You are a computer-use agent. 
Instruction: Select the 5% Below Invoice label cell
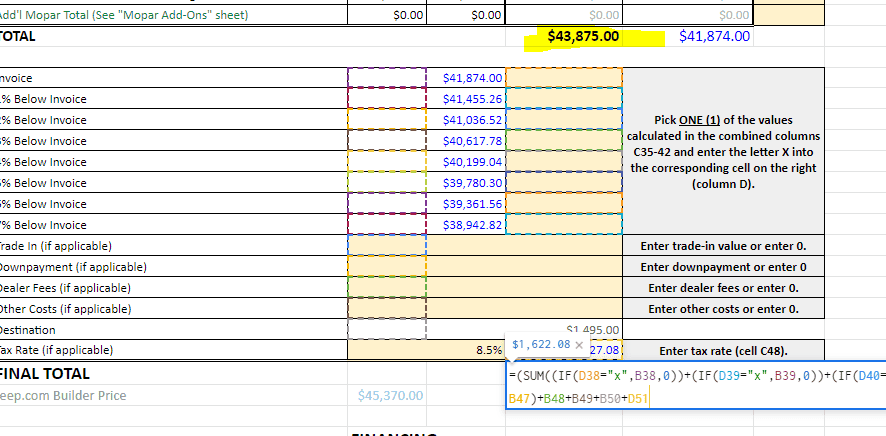(x=173, y=183)
